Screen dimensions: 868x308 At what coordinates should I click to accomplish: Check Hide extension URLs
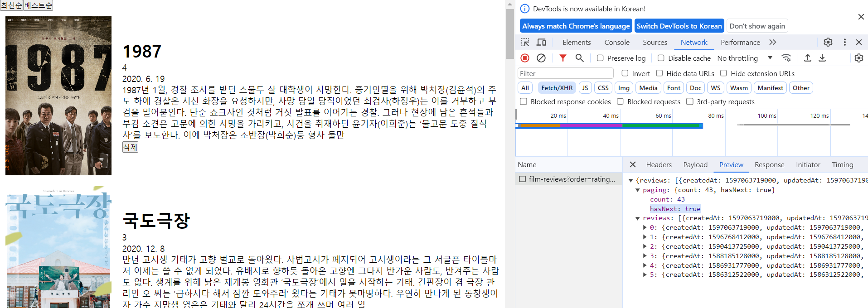(723, 73)
